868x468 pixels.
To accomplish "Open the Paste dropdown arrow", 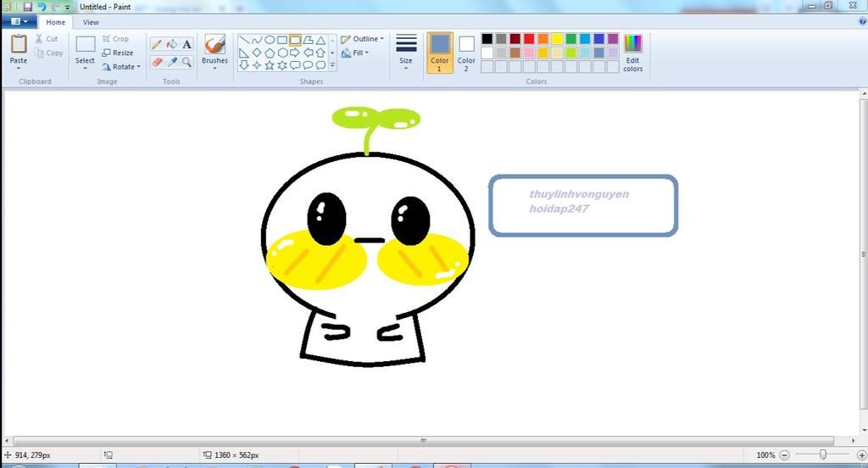I will (19, 69).
